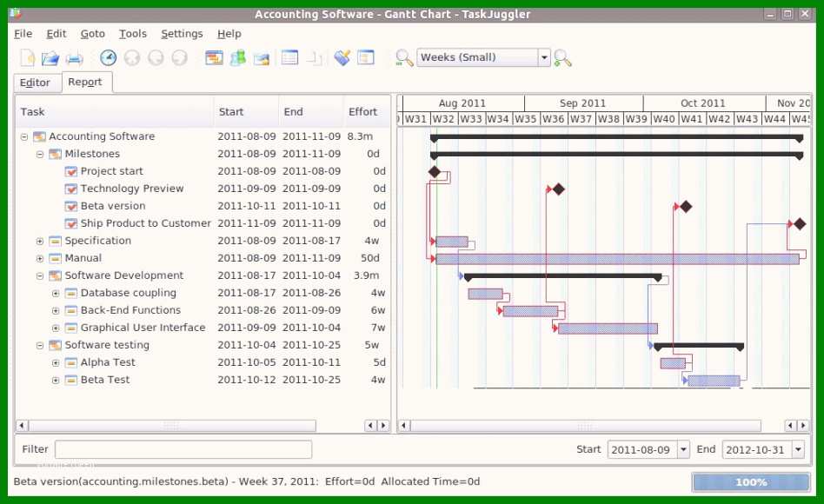Open the Tools menu
824x504 pixels.
(132, 34)
